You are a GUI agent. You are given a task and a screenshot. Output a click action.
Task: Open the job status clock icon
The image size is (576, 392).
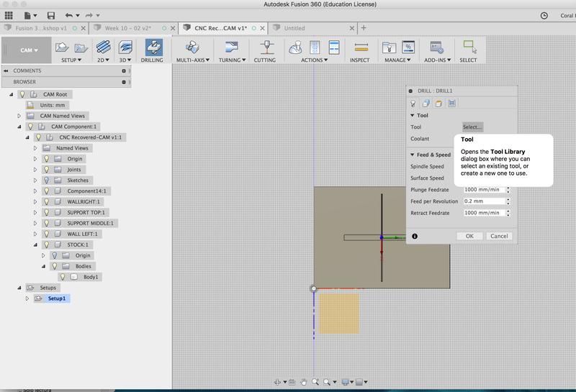click(x=544, y=15)
